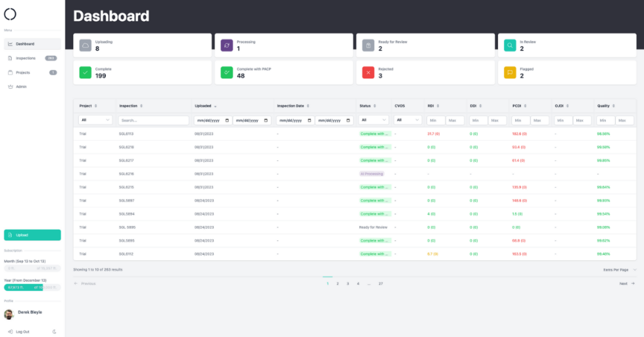The image size is (644, 337).
Task: Click the green Complete checkmark icon
Action: click(x=85, y=72)
